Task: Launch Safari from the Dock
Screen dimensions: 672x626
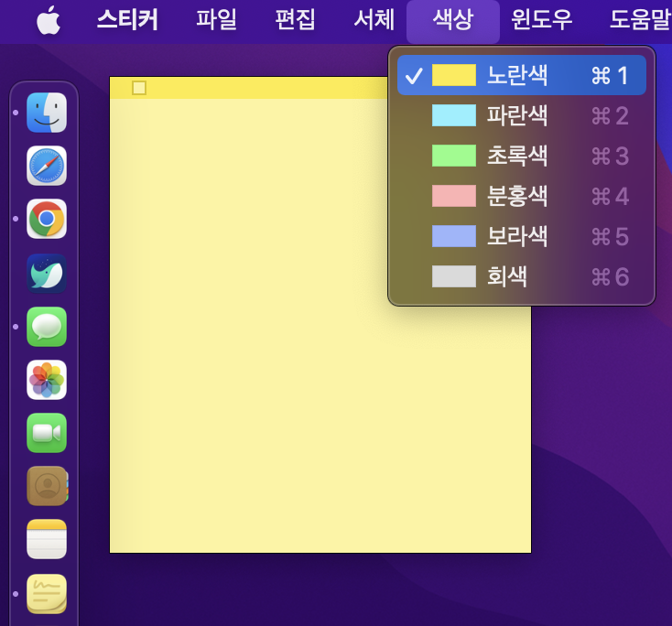Action: 47,166
